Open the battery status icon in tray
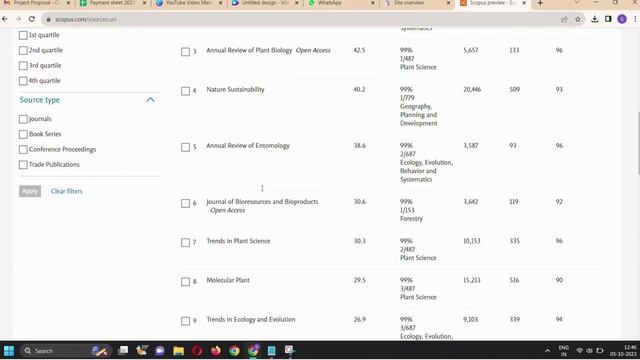Viewport: 640px width, 360px height. [600, 351]
